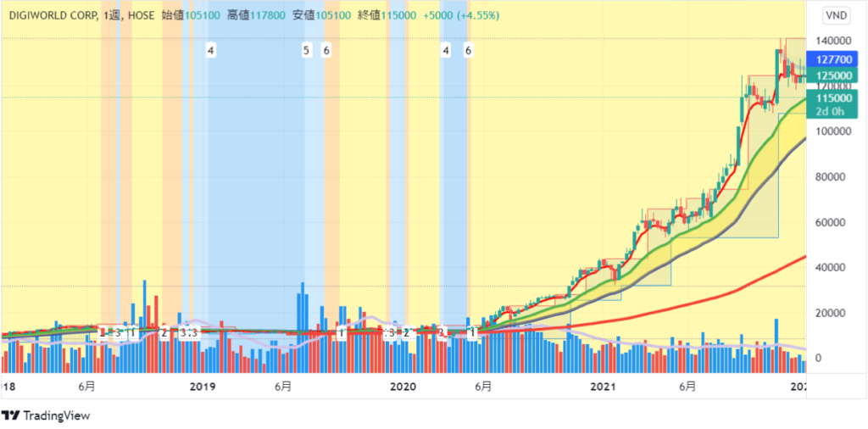This screenshot has height=429, width=868.
Task: Select the 安値 105100 low value
Action: tap(321, 15)
